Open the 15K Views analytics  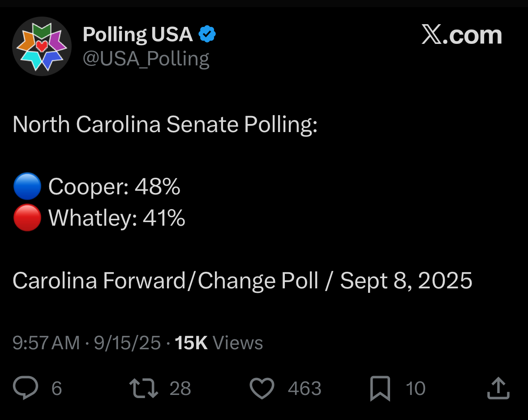(219, 343)
